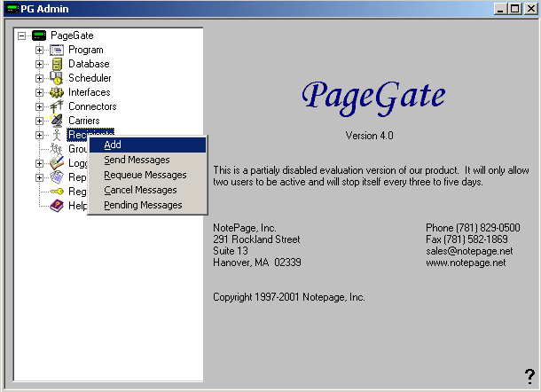Screen dimensions: 541x392
Task: Expand the Scheduler tree node
Action: [39, 78]
